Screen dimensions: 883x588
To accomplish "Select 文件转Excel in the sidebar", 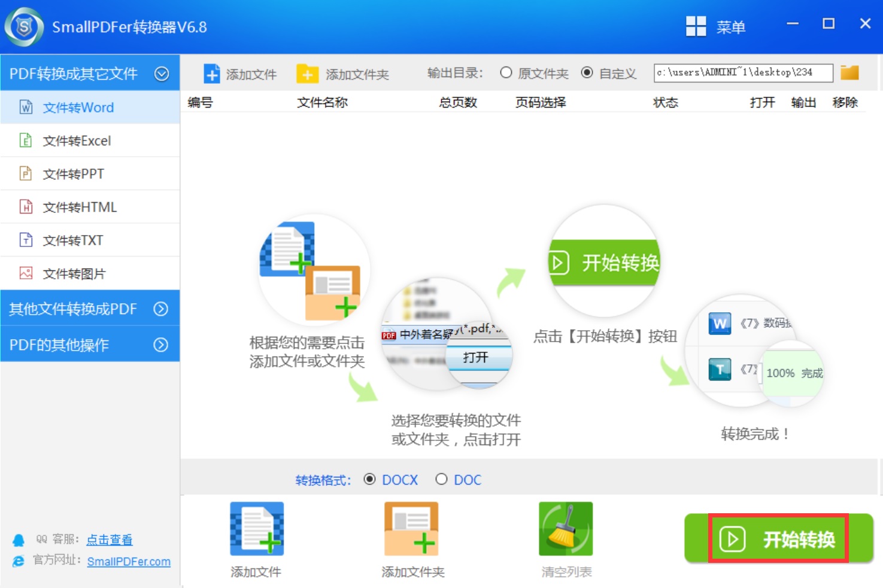I will [x=77, y=141].
